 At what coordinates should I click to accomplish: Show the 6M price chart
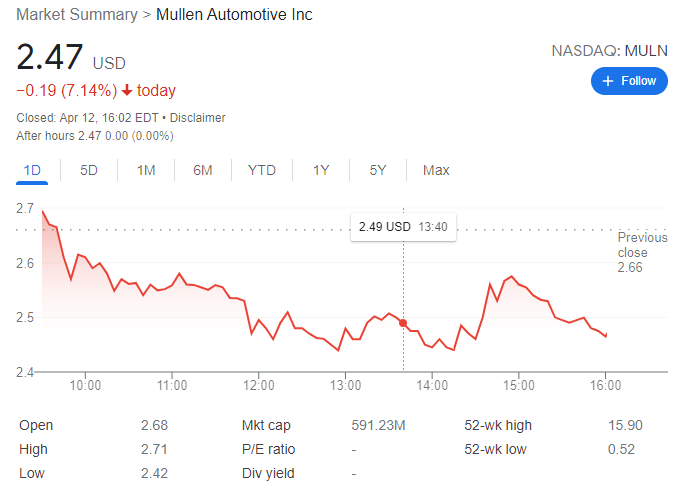tap(203, 170)
